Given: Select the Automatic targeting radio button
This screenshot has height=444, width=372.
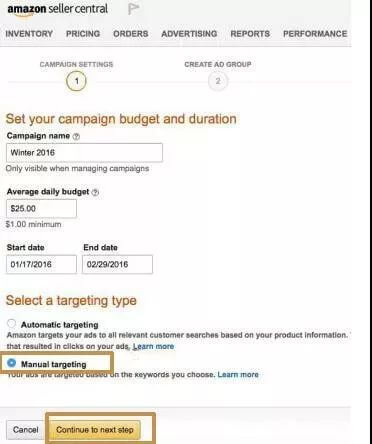Looking at the screenshot, I should 12,323.
